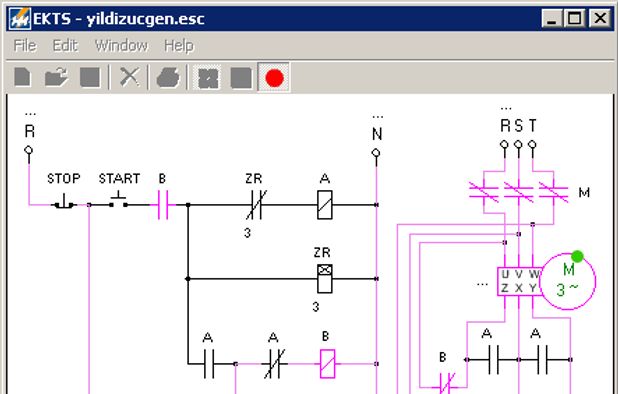Open the Window menu
The width and height of the screenshot is (618, 394).
121,46
